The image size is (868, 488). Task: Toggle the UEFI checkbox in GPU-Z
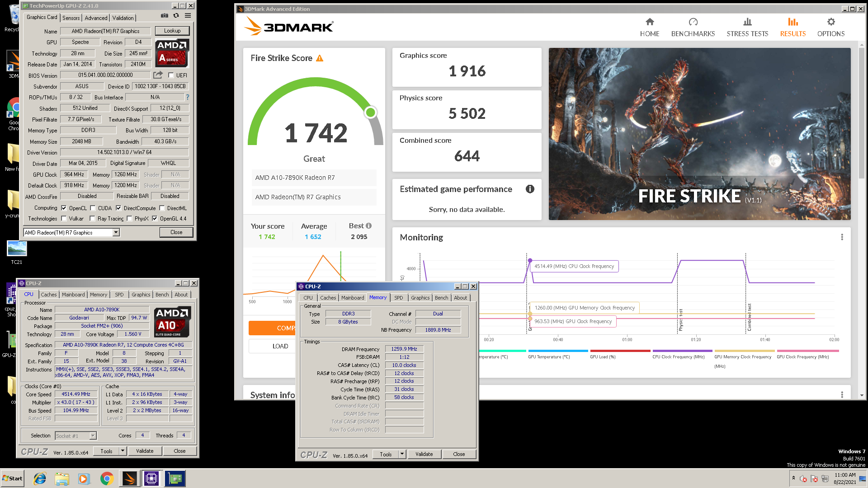pyautogui.click(x=171, y=75)
